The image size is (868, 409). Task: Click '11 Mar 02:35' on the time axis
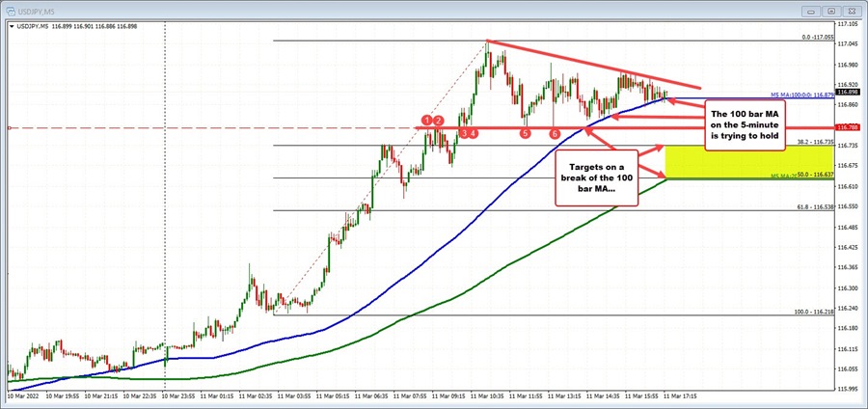click(254, 396)
